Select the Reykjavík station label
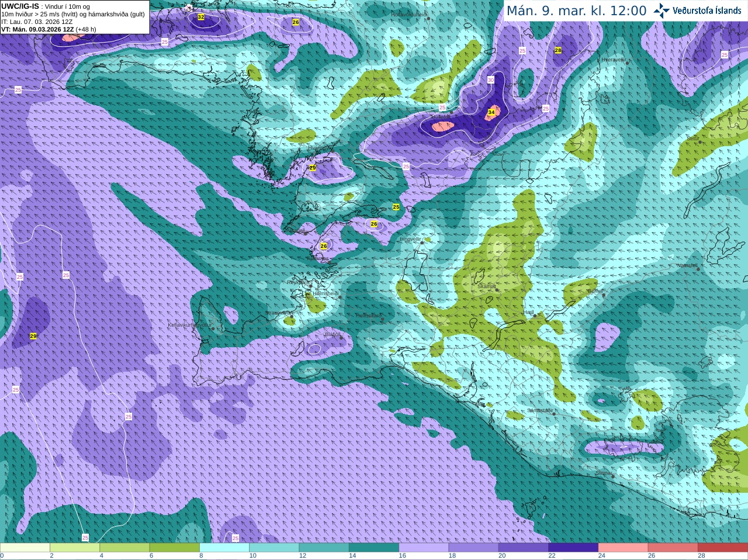This screenshot has height=560, width=748. tap(299, 282)
